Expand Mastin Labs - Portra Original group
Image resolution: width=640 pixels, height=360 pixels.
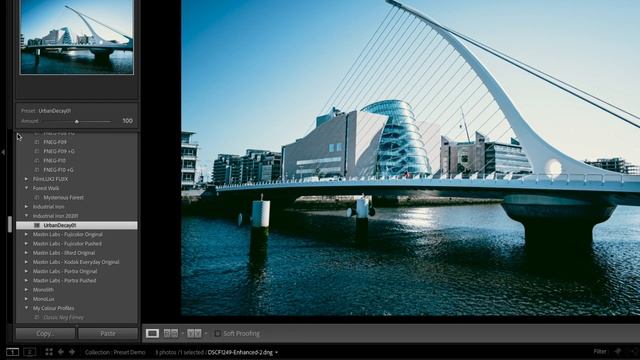click(27, 271)
